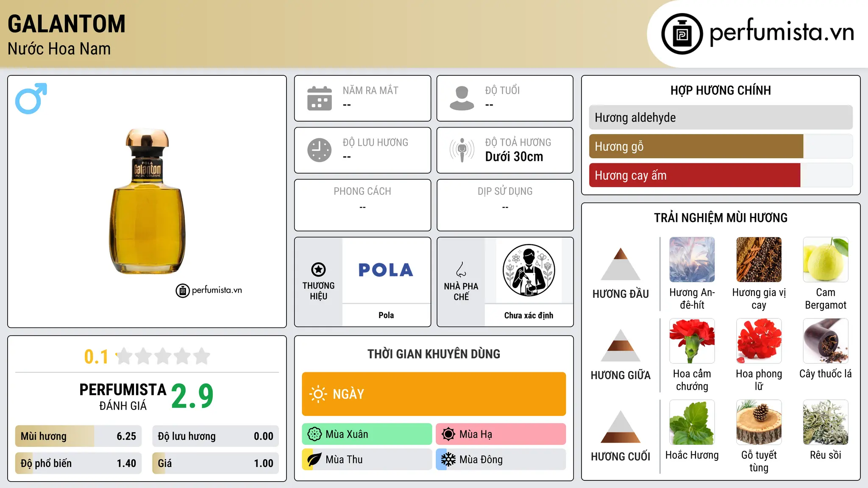The width and height of the screenshot is (868, 488).
Task: Click the Độ lưu hương 0.00 score bar
Action: (215, 436)
